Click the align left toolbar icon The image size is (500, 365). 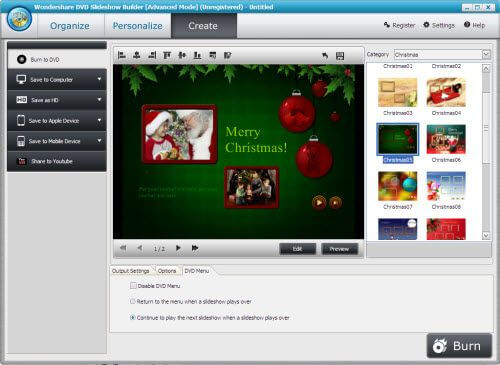[122, 55]
